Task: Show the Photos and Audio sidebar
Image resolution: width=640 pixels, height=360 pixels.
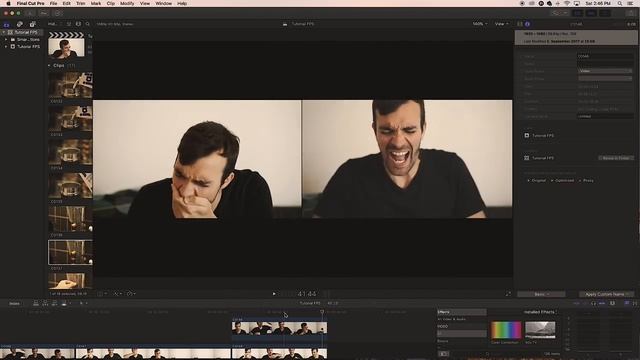Action: pos(20,24)
